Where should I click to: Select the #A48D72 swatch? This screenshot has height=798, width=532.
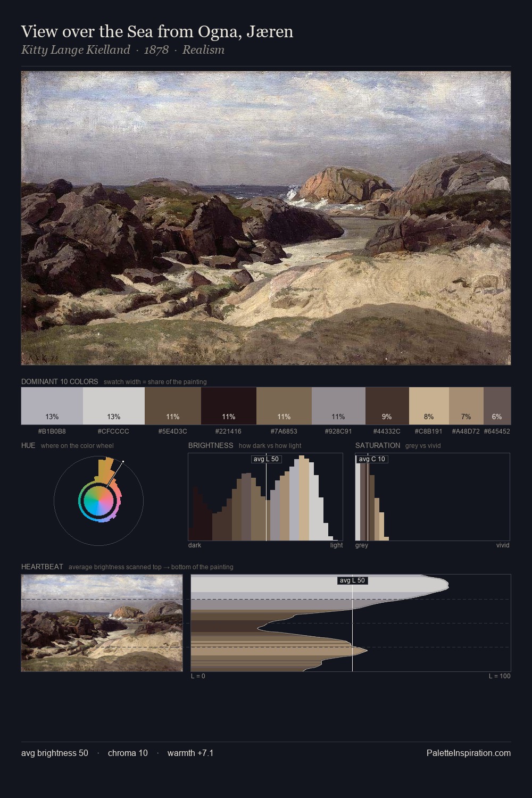pos(466,405)
